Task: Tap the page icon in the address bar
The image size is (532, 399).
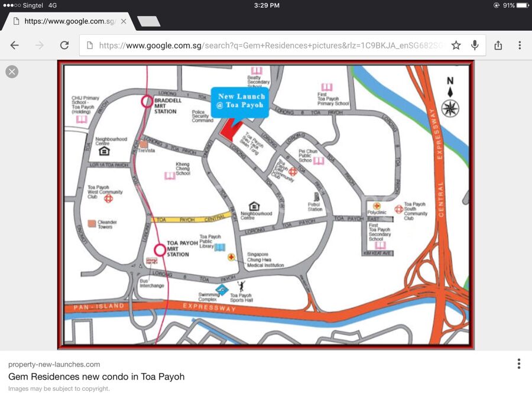Action: tap(89, 46)
